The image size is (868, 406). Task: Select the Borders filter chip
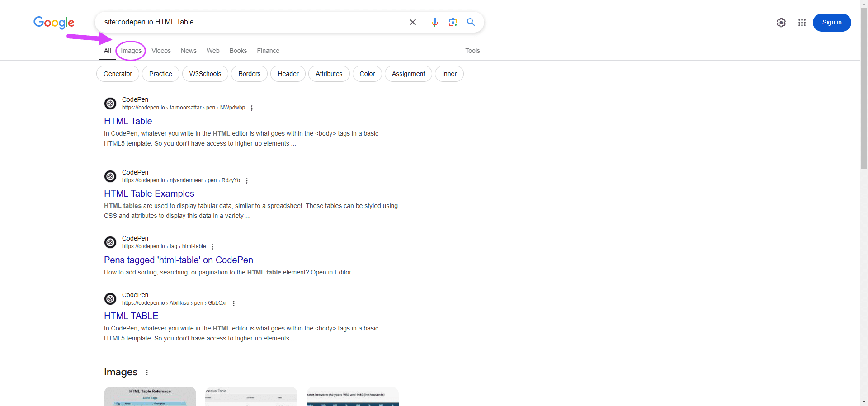coord(250,74)
